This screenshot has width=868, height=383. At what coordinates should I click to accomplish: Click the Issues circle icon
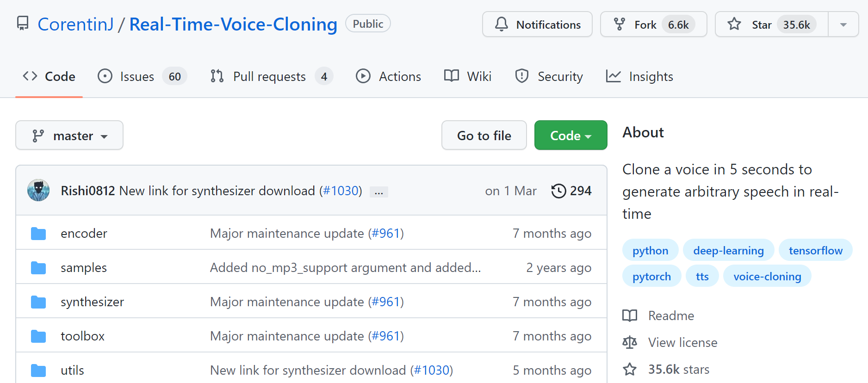105,76
